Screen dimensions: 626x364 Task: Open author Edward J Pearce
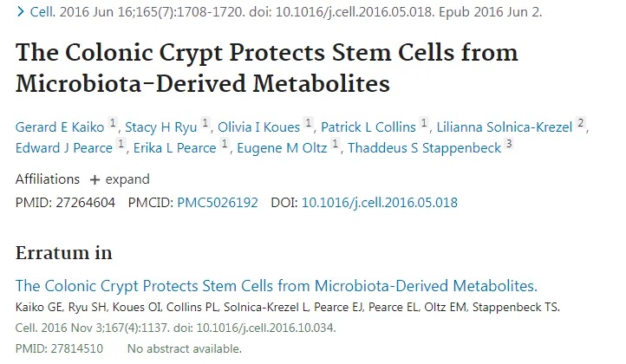pos(64,148)
